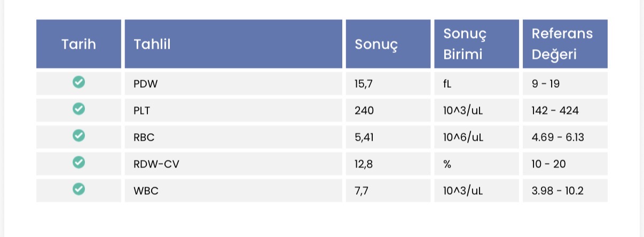Screen dimensions: 644x237
Task: Select the PLT test name cell
Action: (233, 110)
